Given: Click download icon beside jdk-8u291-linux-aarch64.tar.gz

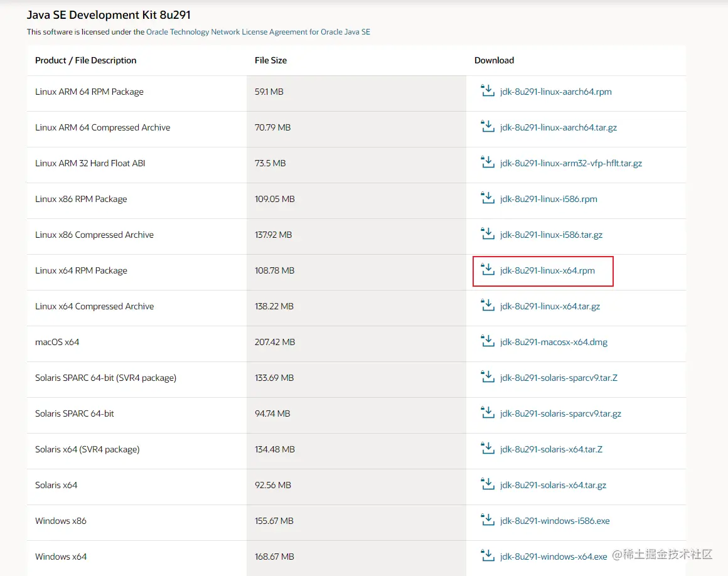Looking at the screenshot, I should 488,125.
